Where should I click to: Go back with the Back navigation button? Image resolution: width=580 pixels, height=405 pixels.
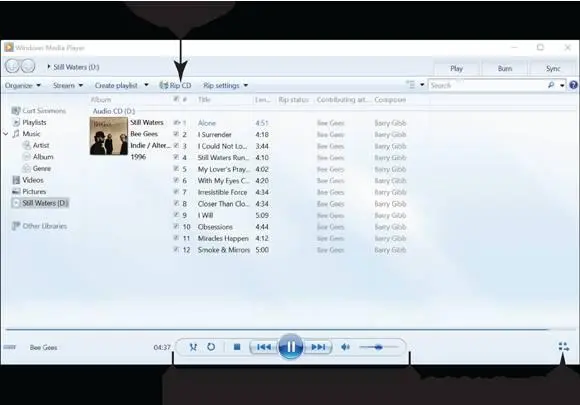[12, 66]
